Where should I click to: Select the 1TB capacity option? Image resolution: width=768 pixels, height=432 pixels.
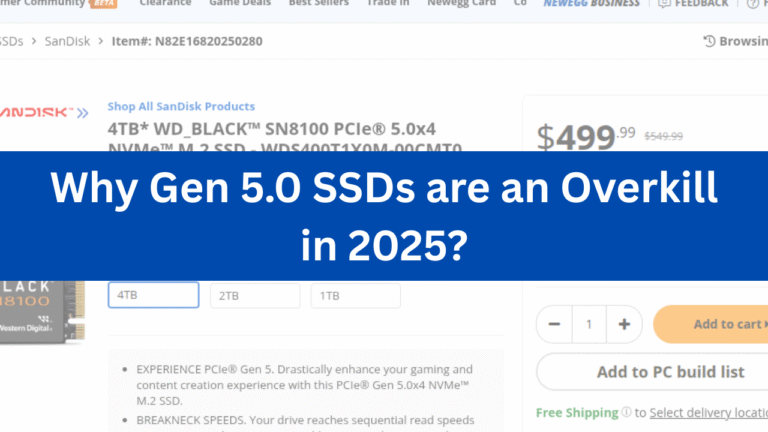point(356,296)
